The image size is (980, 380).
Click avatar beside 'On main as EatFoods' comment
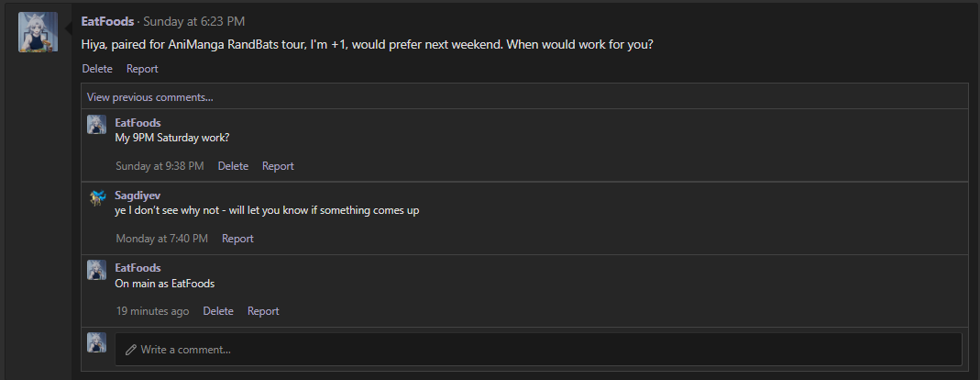[96, 270]
